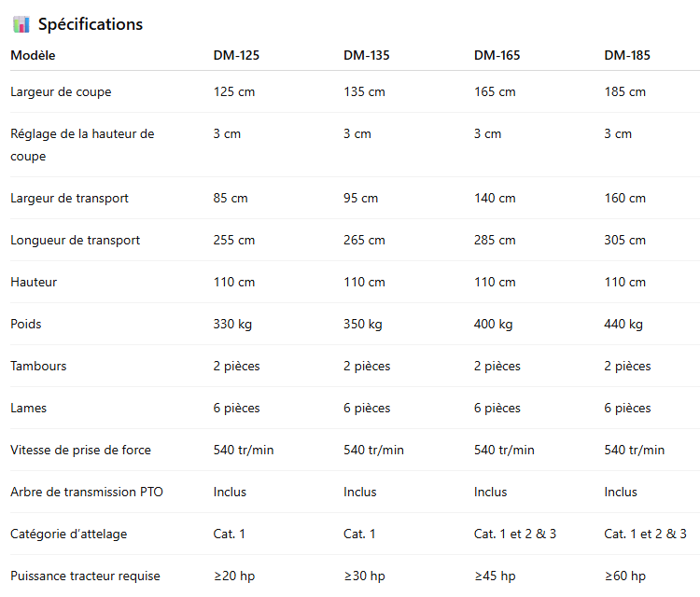Click the Lames row label
The width and height of the screenshot is (700, 597).
tap(29, 408)
